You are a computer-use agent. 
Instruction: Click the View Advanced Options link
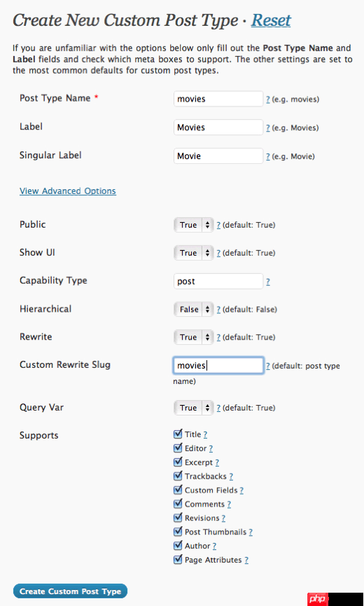68,191
